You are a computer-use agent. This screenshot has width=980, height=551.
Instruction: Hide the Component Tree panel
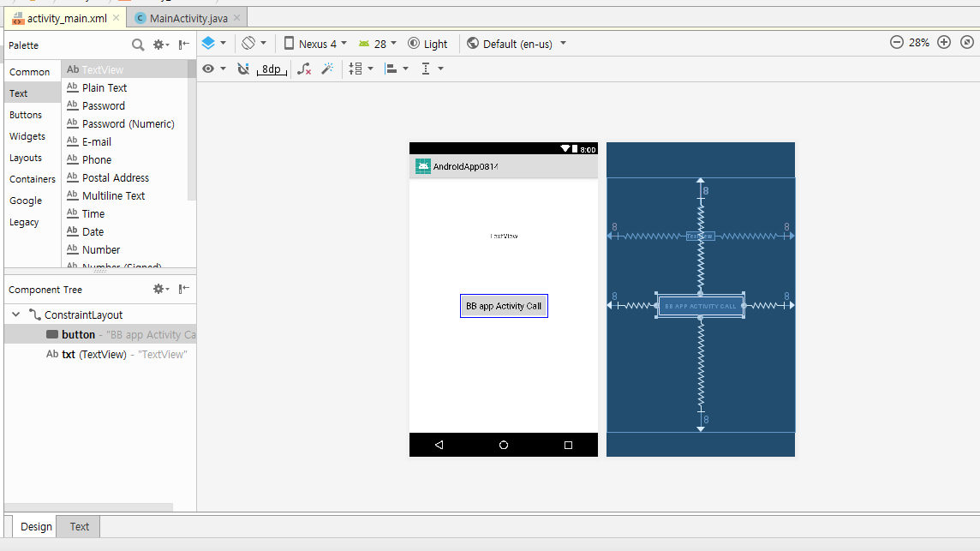coord(183,289)
